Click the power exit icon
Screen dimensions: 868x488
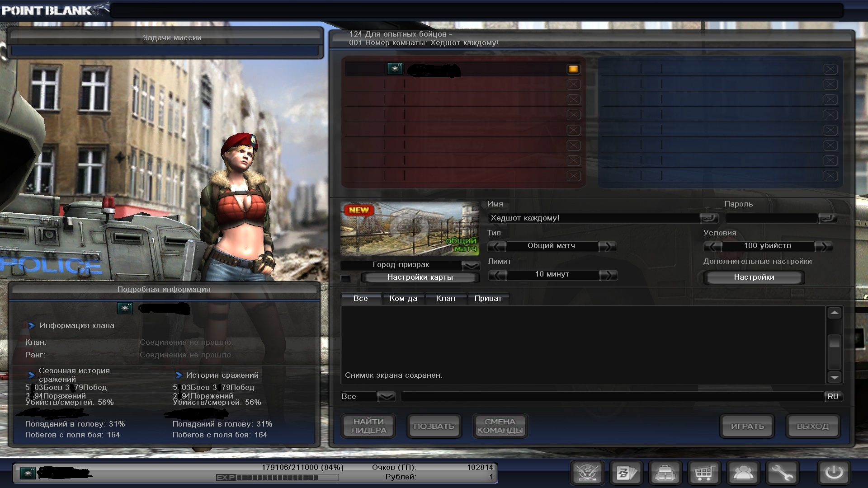pyautogui.click(x=834, y=474)
